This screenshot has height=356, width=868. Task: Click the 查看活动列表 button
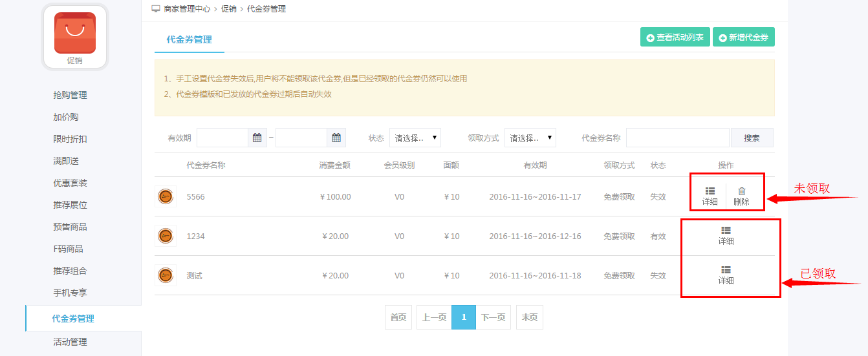[675, 37]
